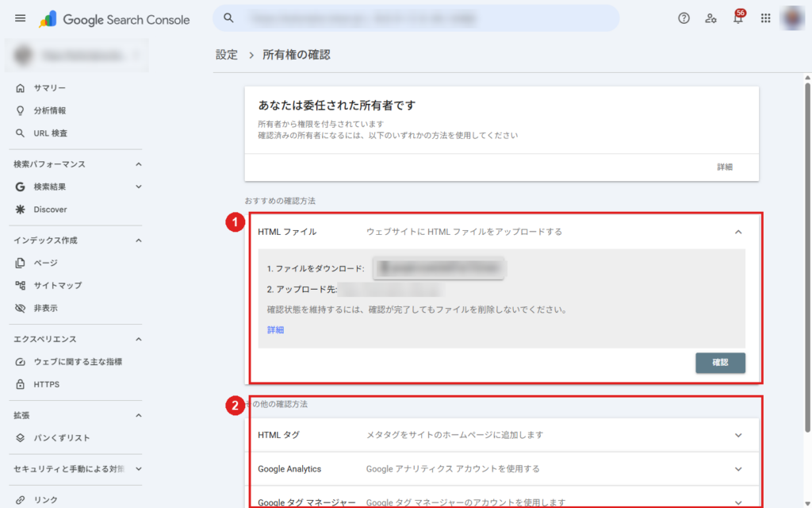Collapse the インデックス作成 section
This screenshot has height=508, width=812.
coord(138,241)
